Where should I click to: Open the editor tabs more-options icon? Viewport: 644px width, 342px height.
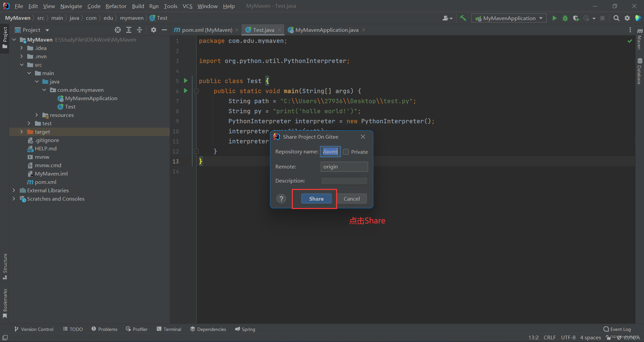(630, 30)
